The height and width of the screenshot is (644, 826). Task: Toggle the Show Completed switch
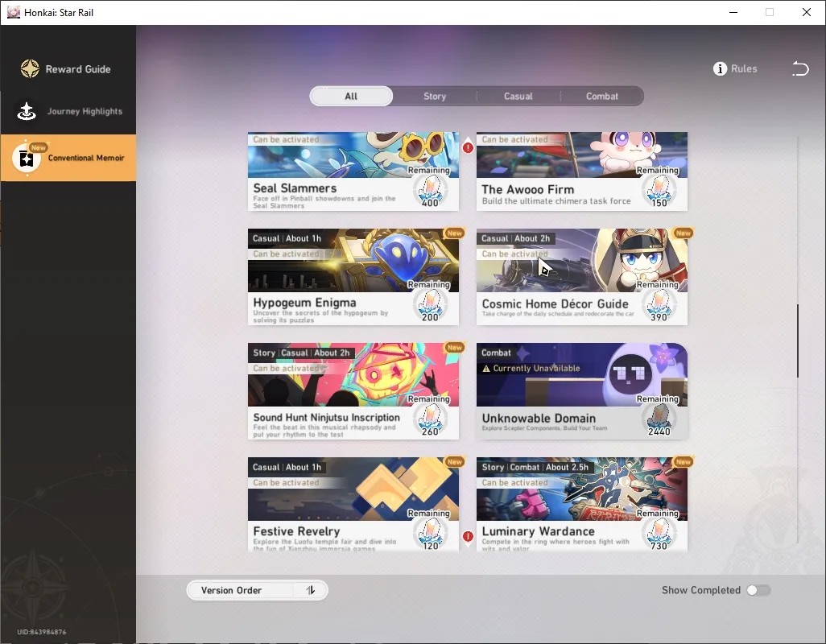(x=758, y=590)
